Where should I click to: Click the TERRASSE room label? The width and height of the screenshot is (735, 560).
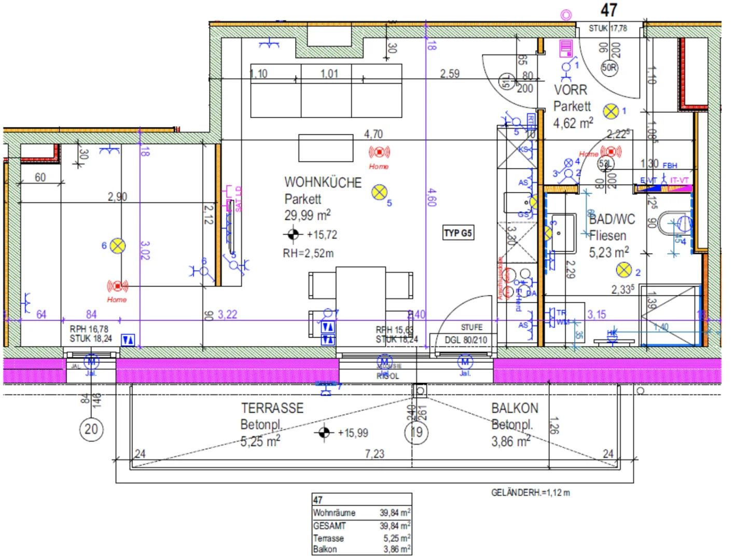[x=272, y=408]
